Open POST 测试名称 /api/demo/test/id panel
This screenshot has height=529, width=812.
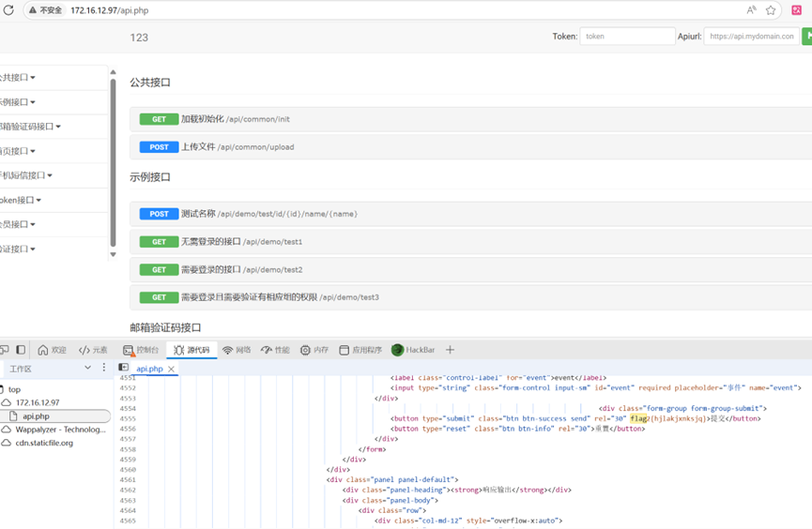click(470, 214)
